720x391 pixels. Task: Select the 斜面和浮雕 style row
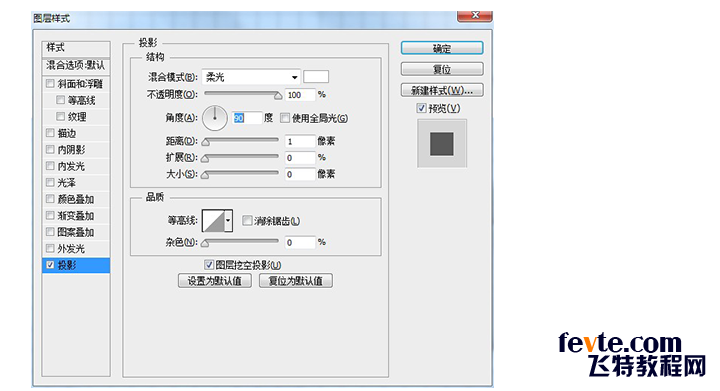76,84
